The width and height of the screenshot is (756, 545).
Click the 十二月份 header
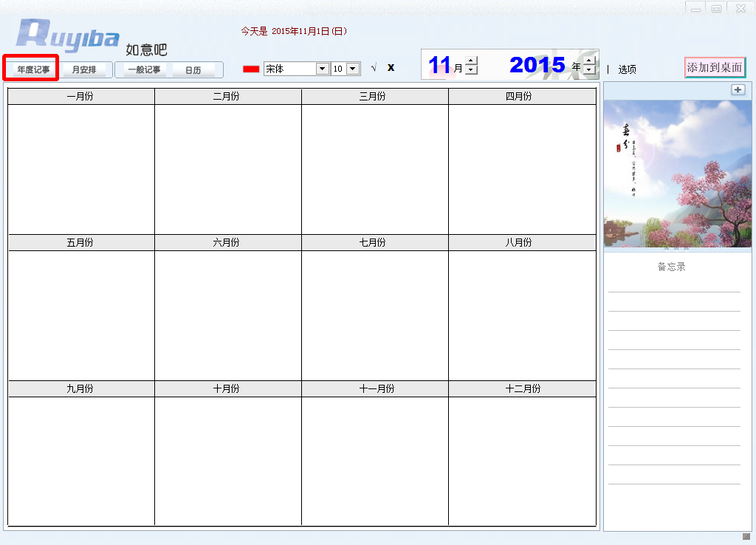[522, 388]
